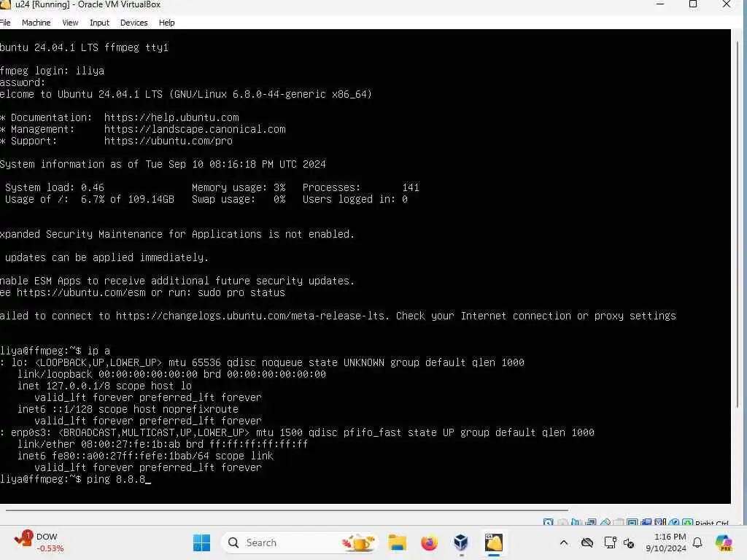
Task: Click 'Users logged in: 0' text
Action: (x=355, y=199)
